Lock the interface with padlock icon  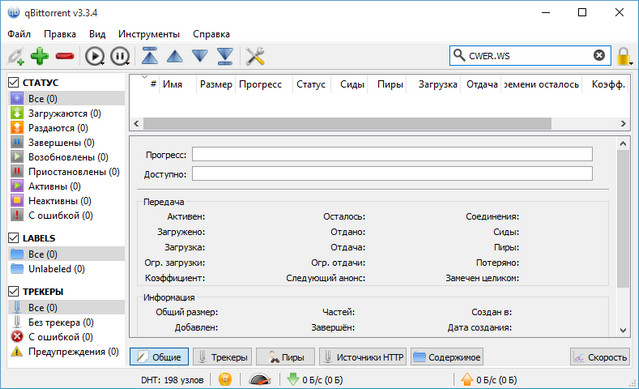coord(624,56)
